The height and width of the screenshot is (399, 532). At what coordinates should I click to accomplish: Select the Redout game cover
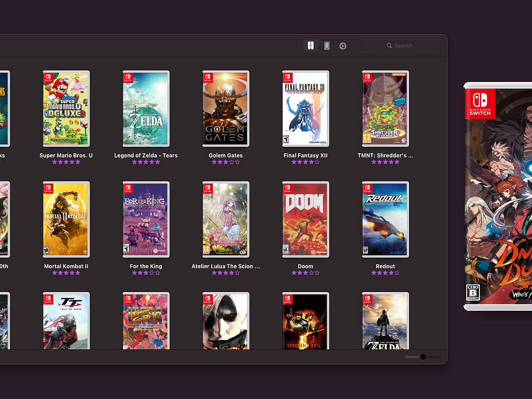385,220
